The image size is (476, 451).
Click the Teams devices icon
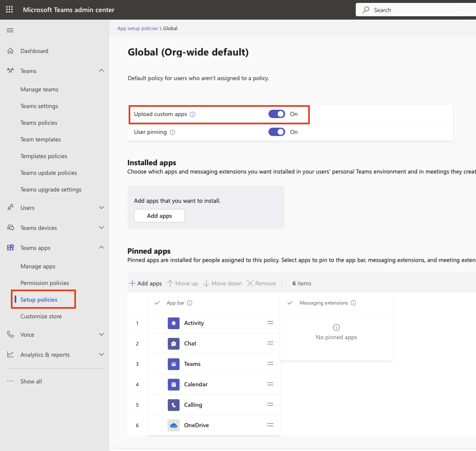10,227
